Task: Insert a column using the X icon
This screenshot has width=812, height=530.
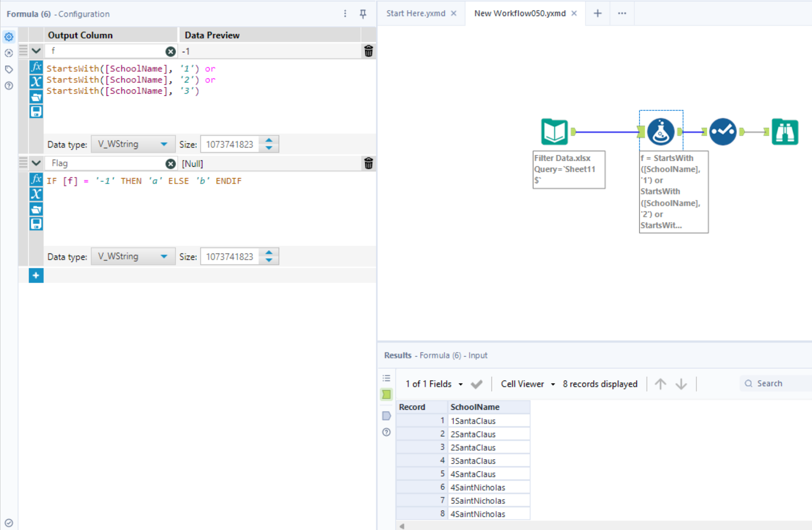Action: 36,82
